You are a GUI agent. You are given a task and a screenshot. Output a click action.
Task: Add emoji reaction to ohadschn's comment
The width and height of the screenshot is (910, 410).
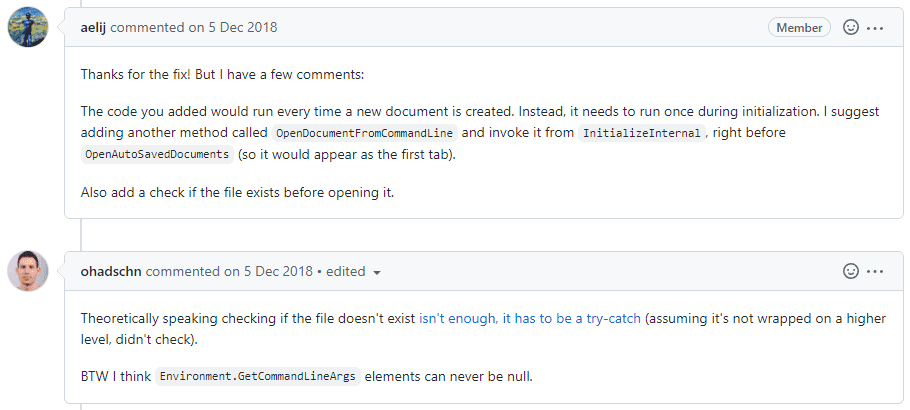850,271
